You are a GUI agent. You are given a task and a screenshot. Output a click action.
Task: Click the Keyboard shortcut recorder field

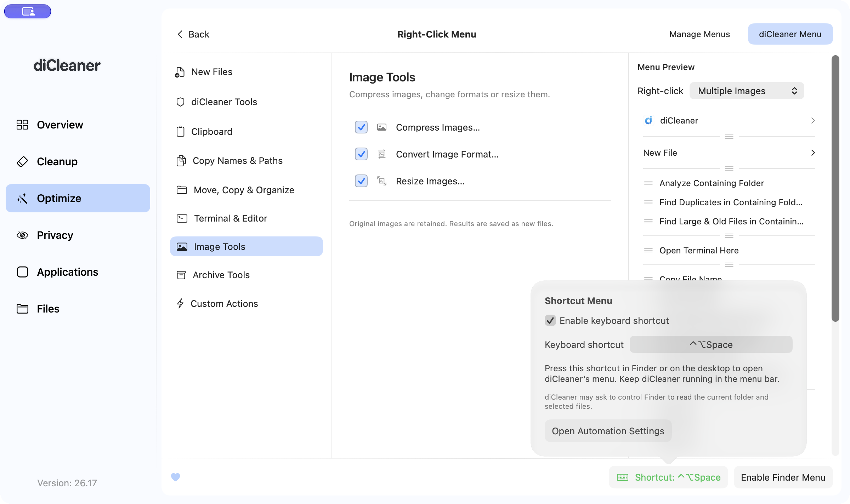[711, 344]
